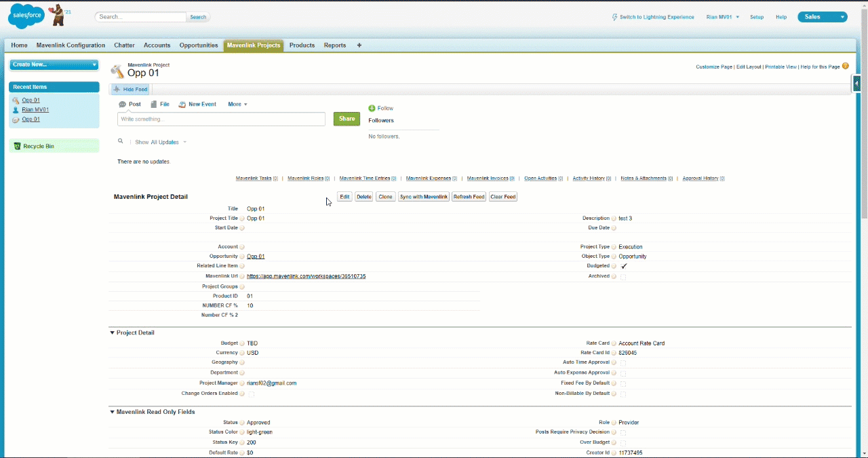The height and width of the screenshot is (458, 868).
Task: Collapse the Mavenlink Read Only Fields section
Action: coord(112,412)
